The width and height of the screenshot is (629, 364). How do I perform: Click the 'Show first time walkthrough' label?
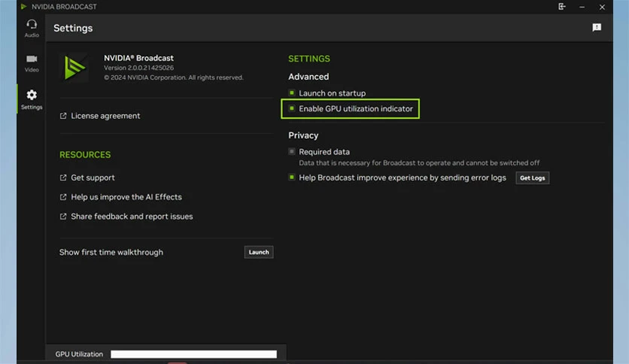111,252
